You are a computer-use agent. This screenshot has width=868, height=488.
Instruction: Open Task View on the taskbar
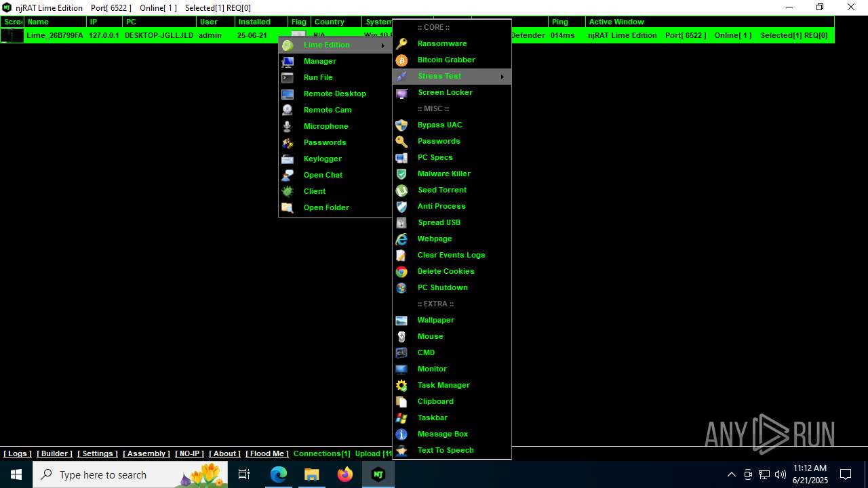(245, 474)
